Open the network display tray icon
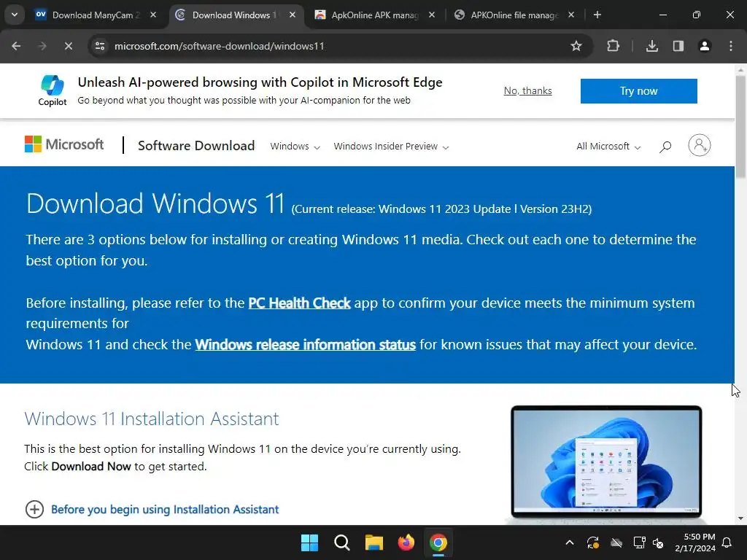The height and width of the screenshot is (560, 747). pos(639,542)
